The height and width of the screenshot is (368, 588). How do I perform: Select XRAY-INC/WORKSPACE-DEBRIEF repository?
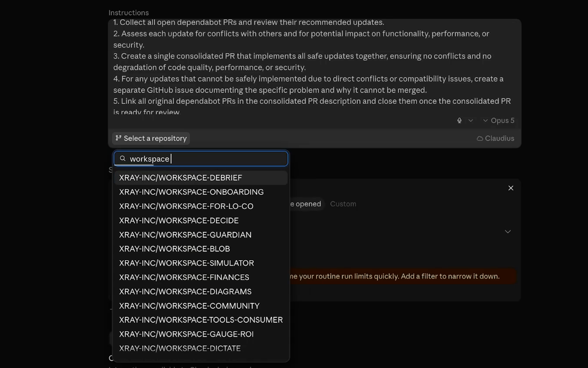point(201,178)
